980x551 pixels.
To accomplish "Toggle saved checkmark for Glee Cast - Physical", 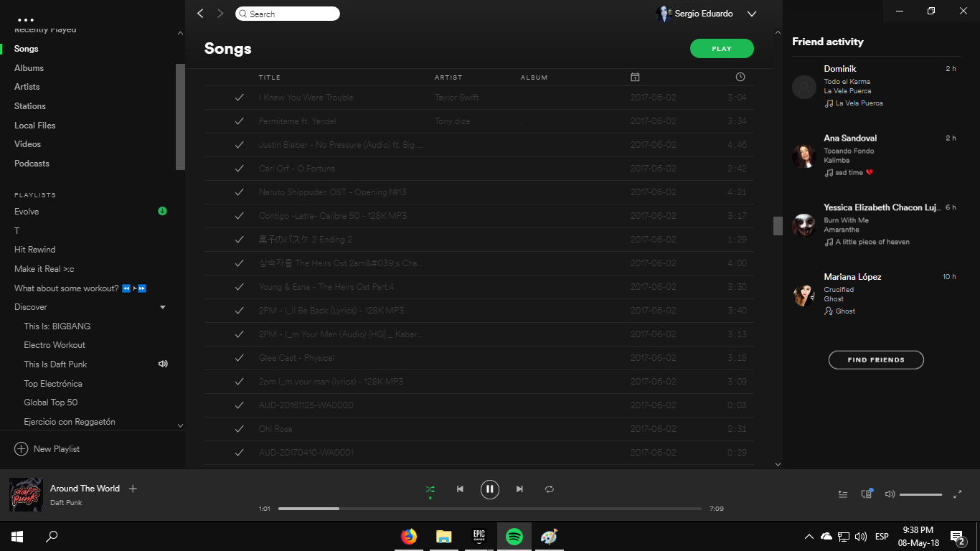I will pyautogui.click(x=240, y=358).
